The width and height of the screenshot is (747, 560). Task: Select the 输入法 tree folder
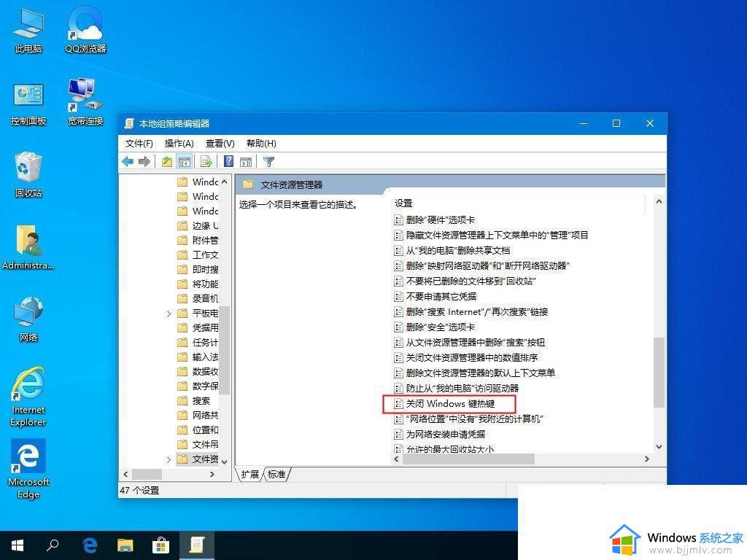198,357
